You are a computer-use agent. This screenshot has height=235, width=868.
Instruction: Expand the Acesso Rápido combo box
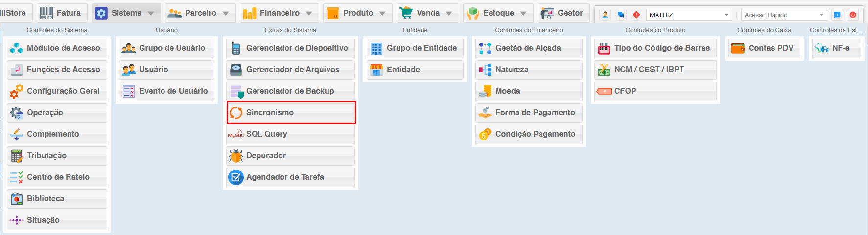pyautogui.click(x=821, y=15)
